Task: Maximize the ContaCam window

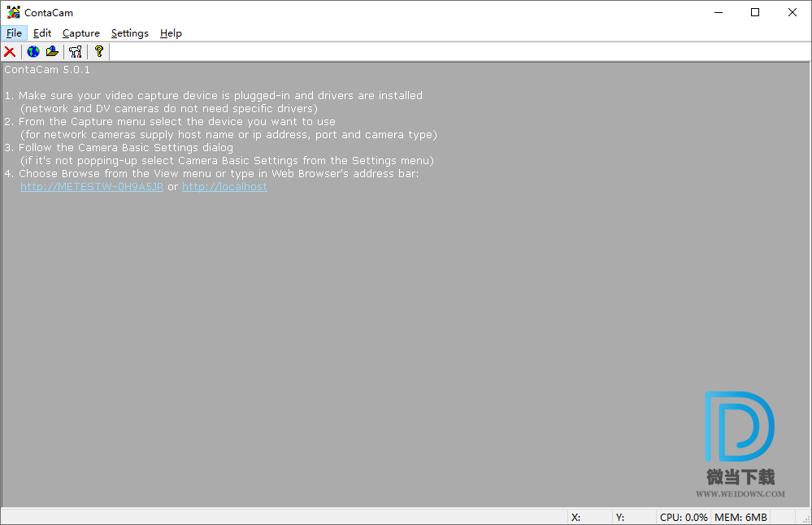Action: click(755, 12)
